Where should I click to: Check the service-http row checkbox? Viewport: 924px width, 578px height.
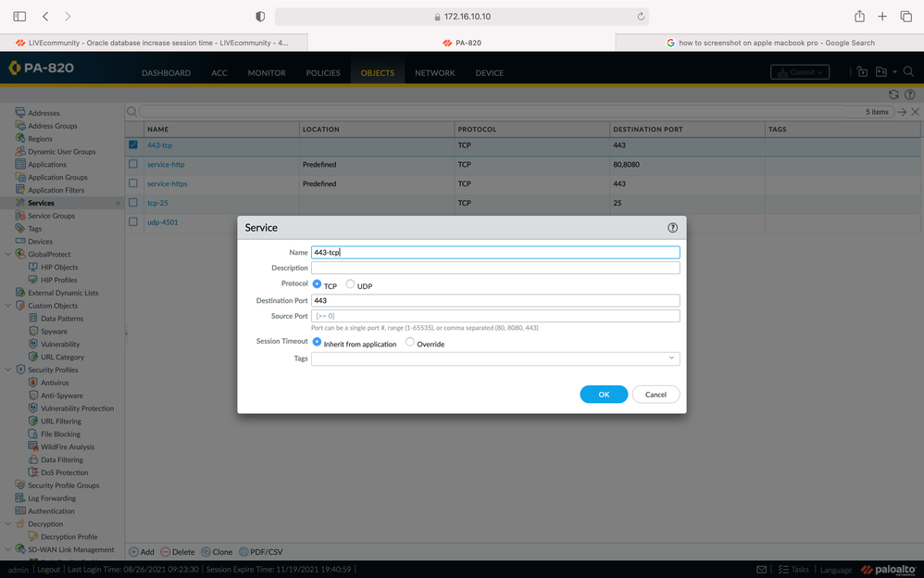[x=133, y=164]
